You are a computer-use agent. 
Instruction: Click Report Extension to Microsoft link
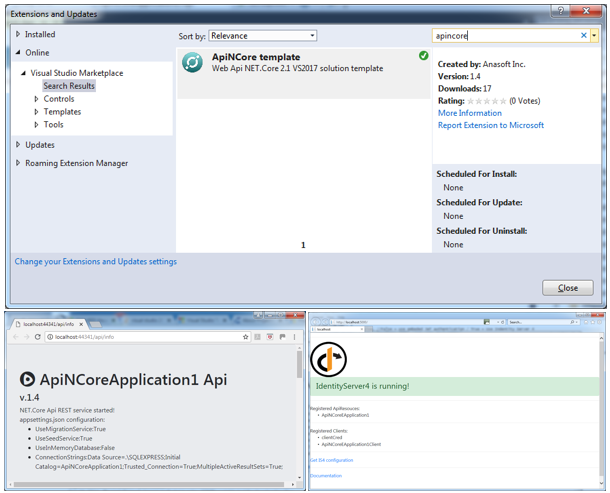pos(491,125)
